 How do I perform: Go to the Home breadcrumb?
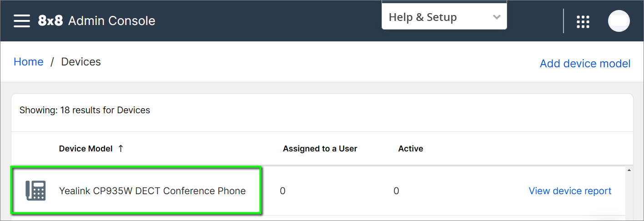(x=29, y=62)
